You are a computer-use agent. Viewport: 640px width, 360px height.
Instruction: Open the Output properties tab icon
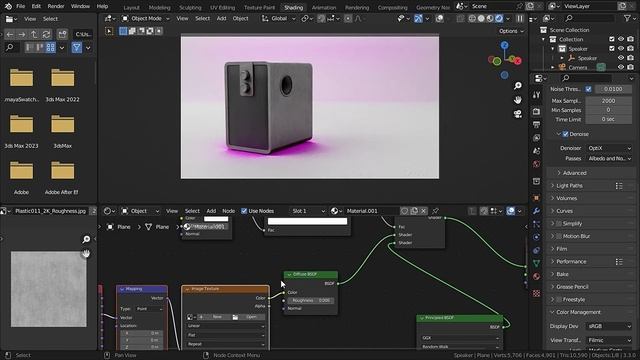(x=536, y=124)
